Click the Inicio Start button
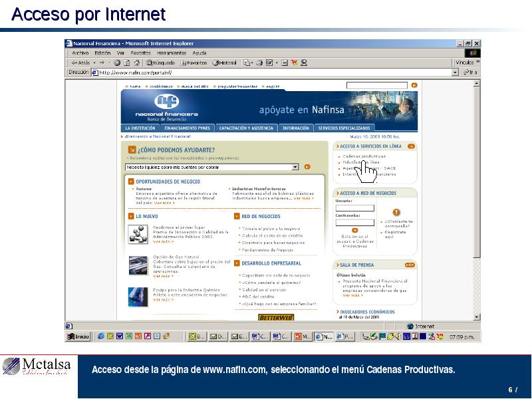532x399 pixels. [x=78, y=336]
